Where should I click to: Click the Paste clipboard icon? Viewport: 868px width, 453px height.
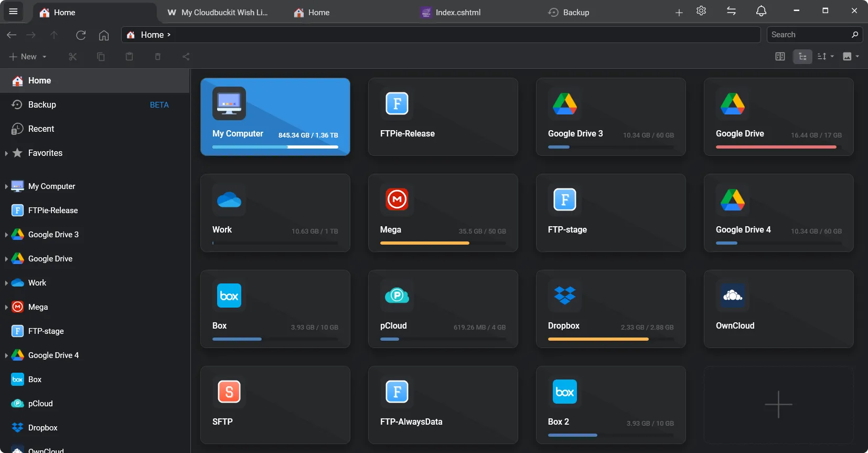pos(129,57)
